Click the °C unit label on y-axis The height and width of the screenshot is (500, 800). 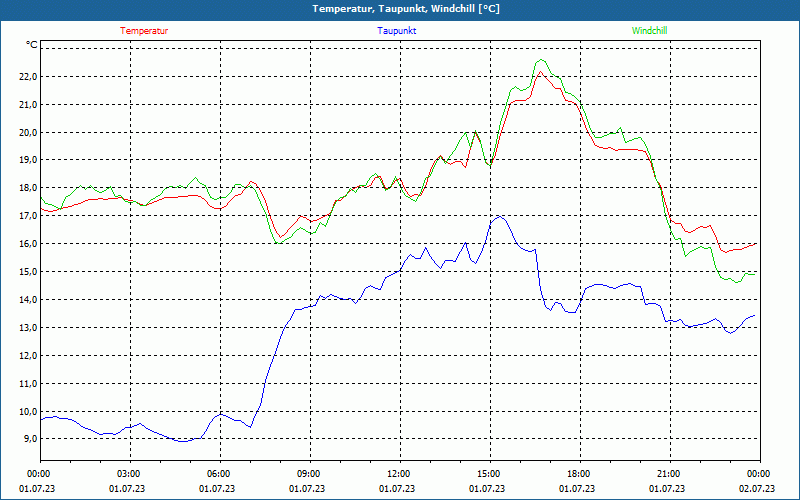pyautogui.click(x=32, y=45)
